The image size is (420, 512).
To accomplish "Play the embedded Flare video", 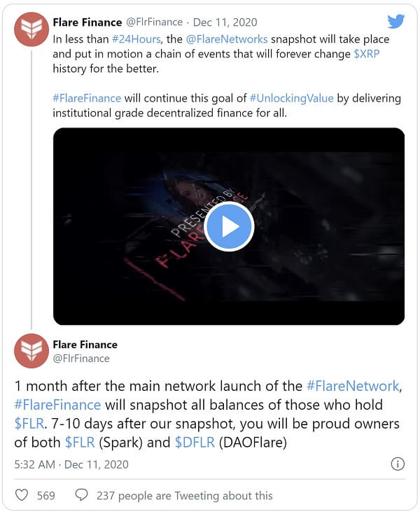I will coord(229,226).
